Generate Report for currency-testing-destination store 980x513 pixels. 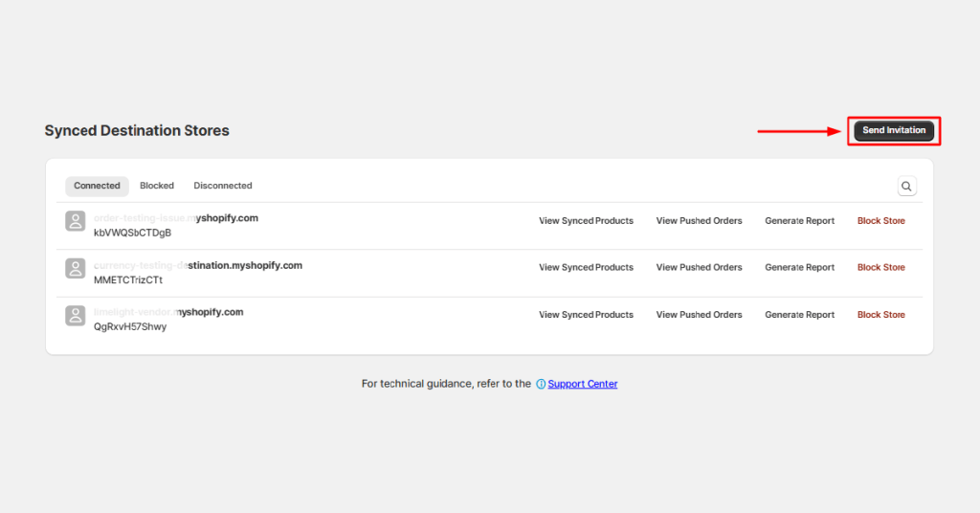(x=799, y=268)
